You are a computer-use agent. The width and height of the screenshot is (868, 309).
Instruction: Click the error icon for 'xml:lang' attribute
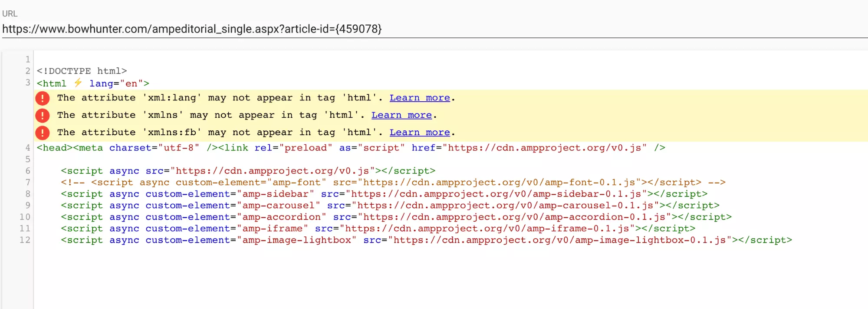[x=43, y=98]
